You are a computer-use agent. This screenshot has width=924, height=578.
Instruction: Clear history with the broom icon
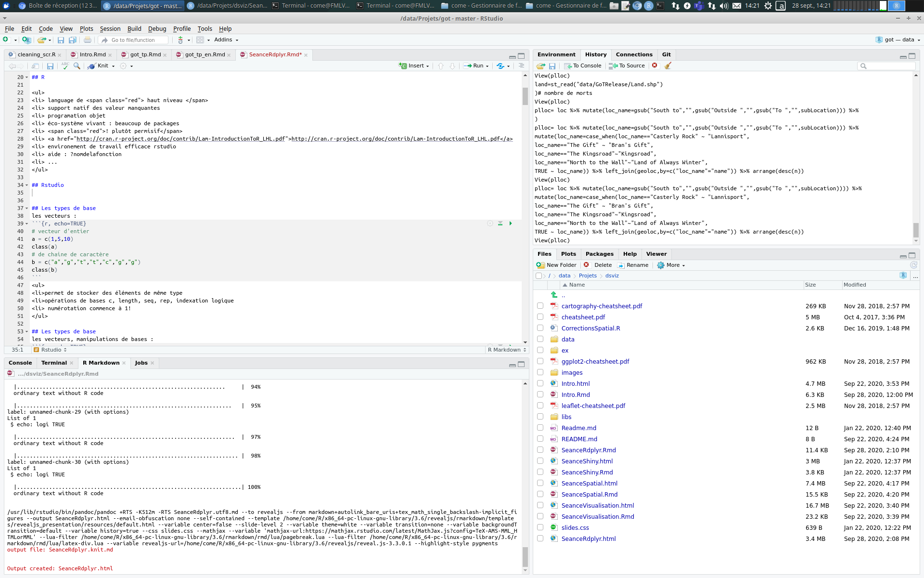pyautogui.click(x=668, y=66)
